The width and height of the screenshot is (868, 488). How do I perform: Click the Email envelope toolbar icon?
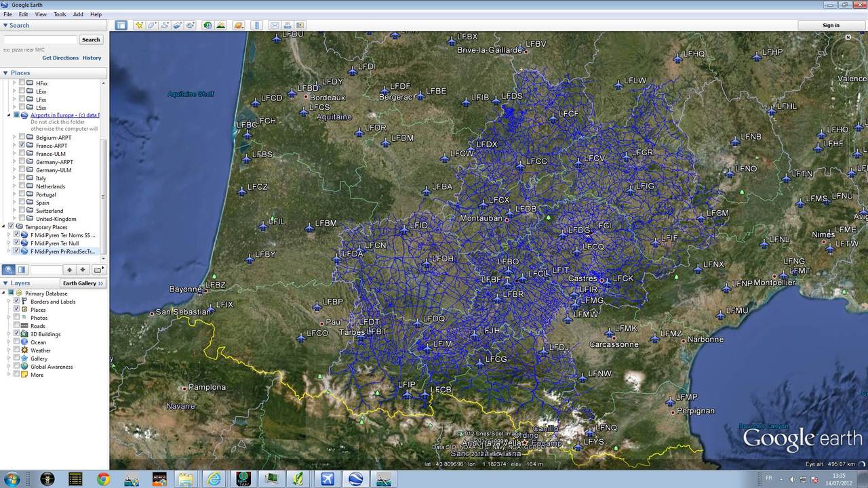pyautogui.click(x=275, y=25)
